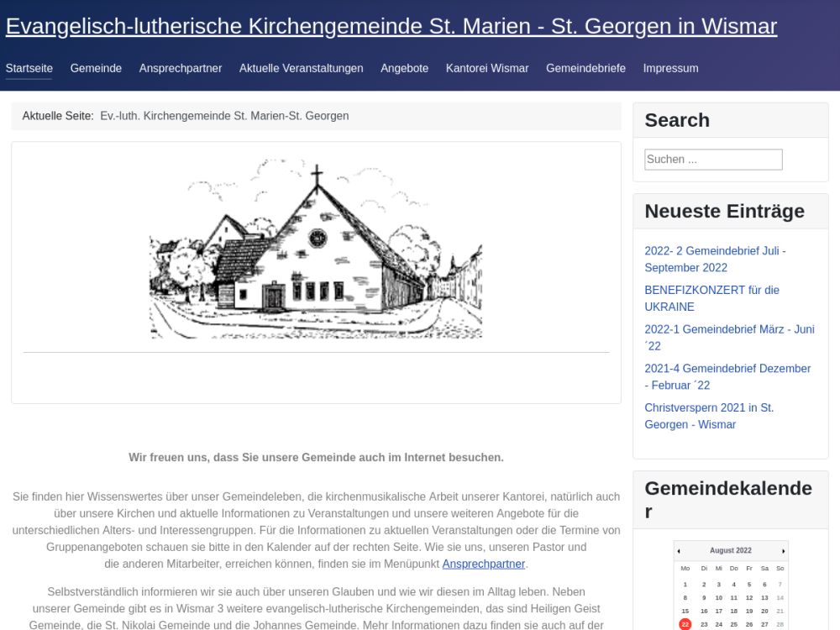Click the Suchen search field

click(x=713, y=160)
